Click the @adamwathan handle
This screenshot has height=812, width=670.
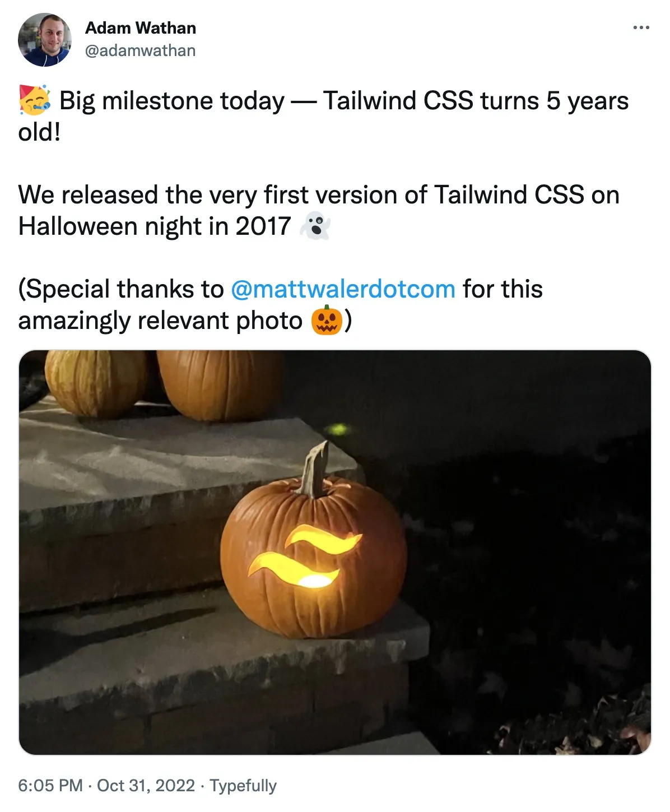[141, 50]
